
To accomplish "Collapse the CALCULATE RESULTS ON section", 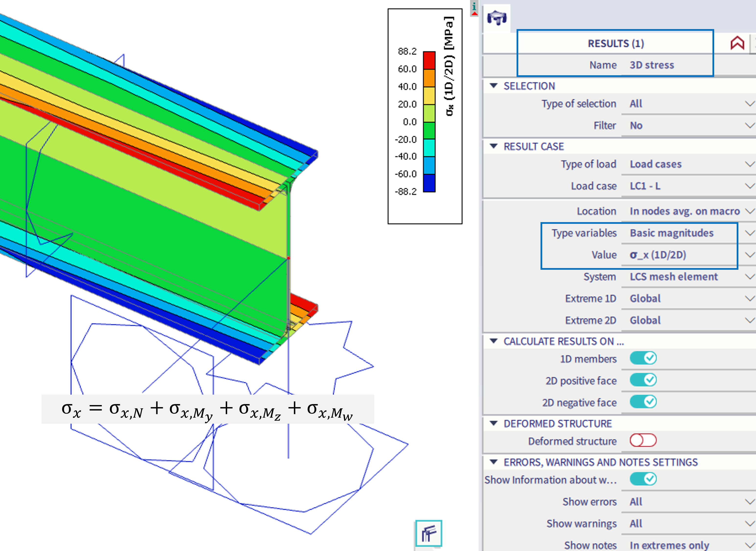I will [494, 341].
